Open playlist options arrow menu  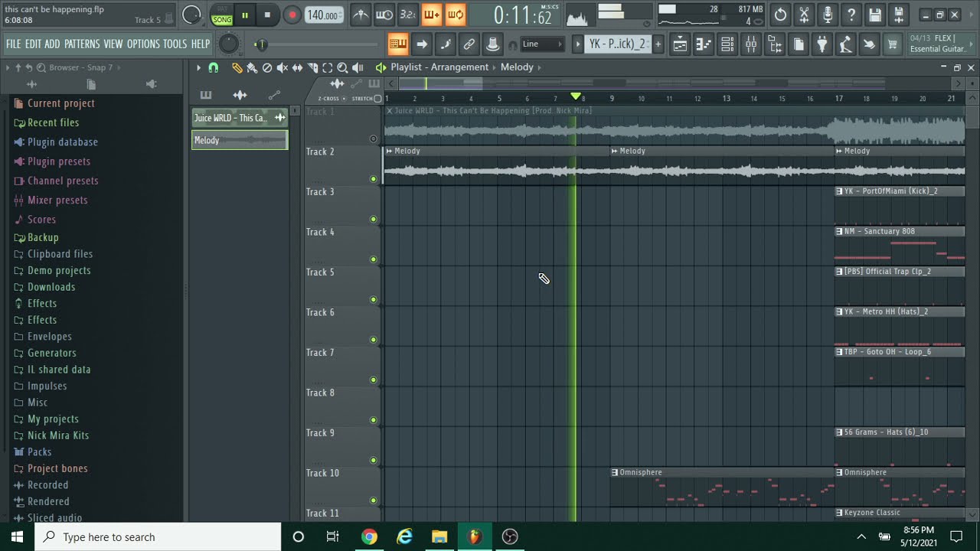pos(198,68)
